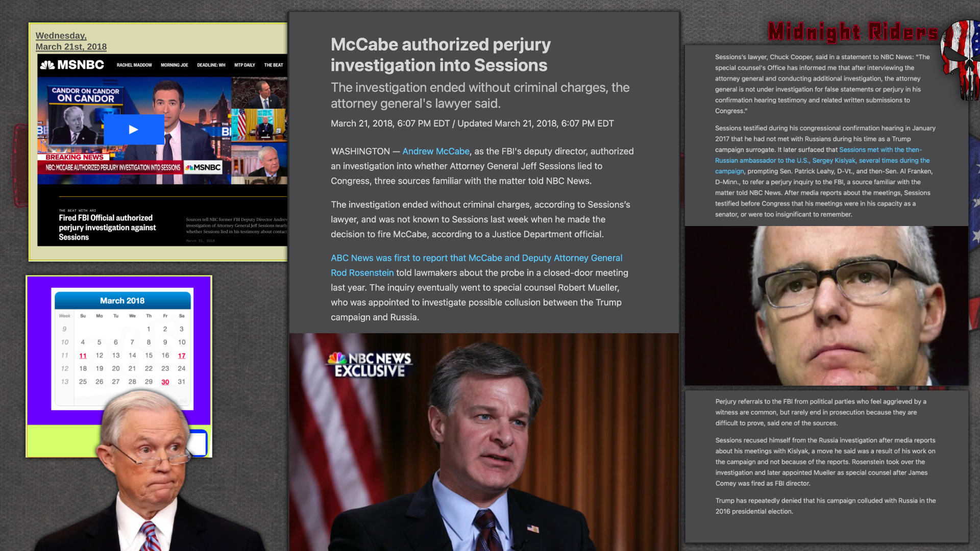Select week 12 row label on calendar

point(65,368)
